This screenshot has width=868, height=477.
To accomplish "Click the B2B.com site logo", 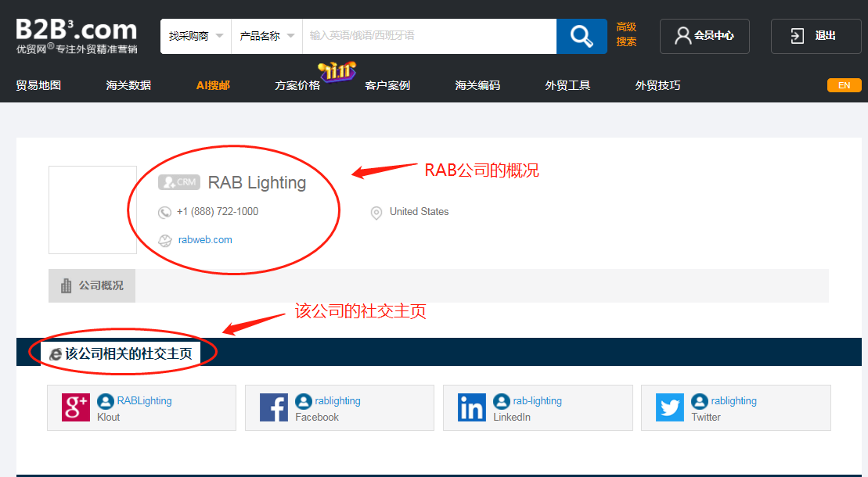I will (x=77, y=35).
